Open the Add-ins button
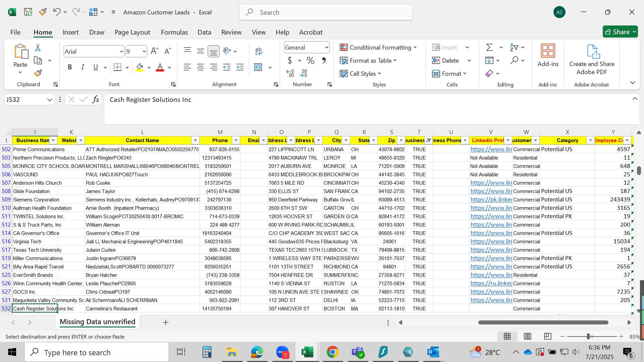Viewport: 644px width, 362px height. [x=548, y=55]
